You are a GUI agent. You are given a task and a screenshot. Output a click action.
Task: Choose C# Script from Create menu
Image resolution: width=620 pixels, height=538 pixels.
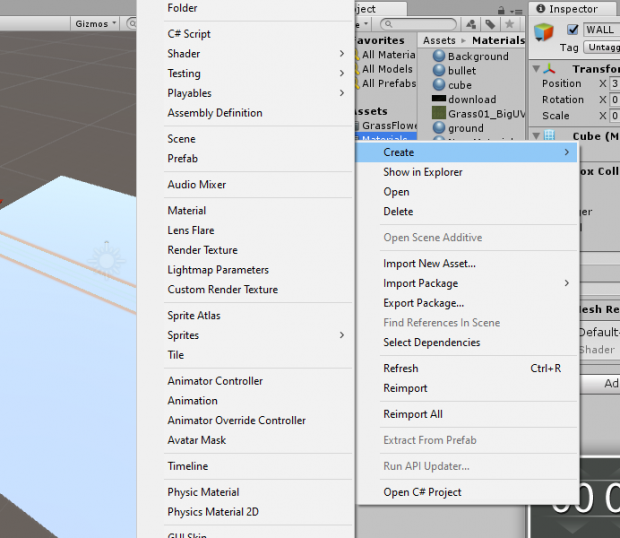coord(189,34)
